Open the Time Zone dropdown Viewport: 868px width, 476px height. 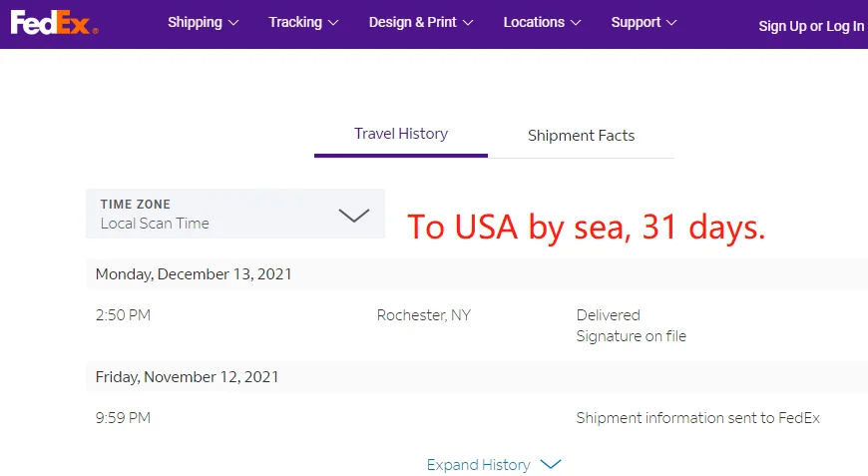[x=234, y=214]
